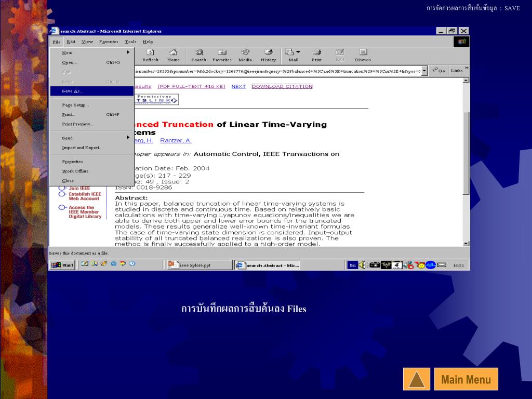Click the Permissions RightsLink badge
532x399 pixels.
pos(157,99)
